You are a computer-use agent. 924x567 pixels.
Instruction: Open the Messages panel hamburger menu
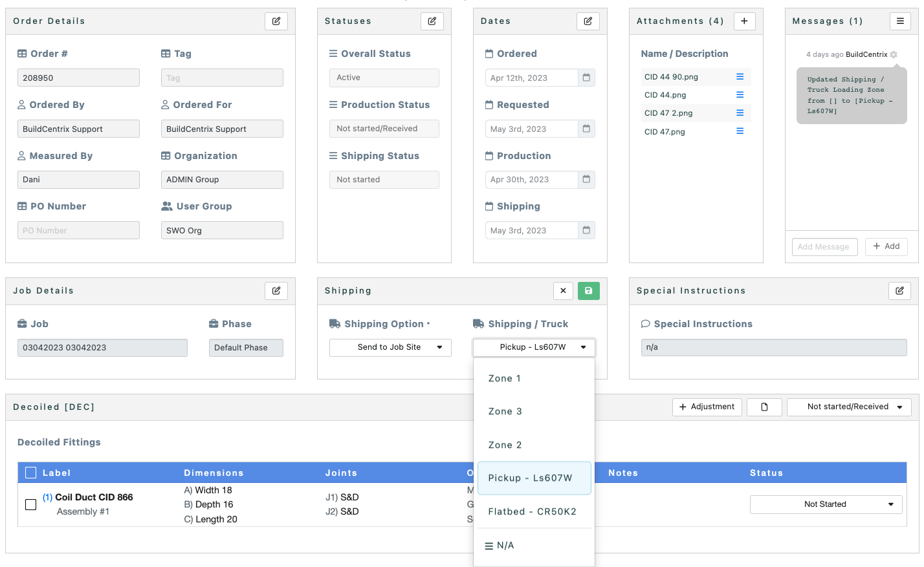900,21
